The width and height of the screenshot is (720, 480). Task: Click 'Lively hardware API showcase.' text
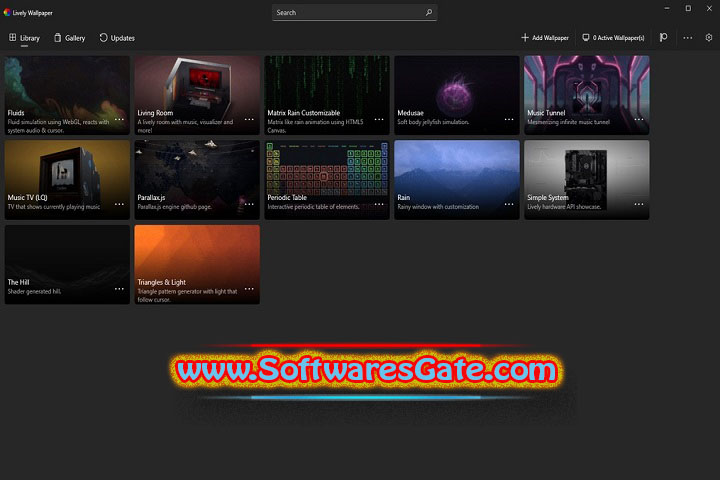point(564,207)
